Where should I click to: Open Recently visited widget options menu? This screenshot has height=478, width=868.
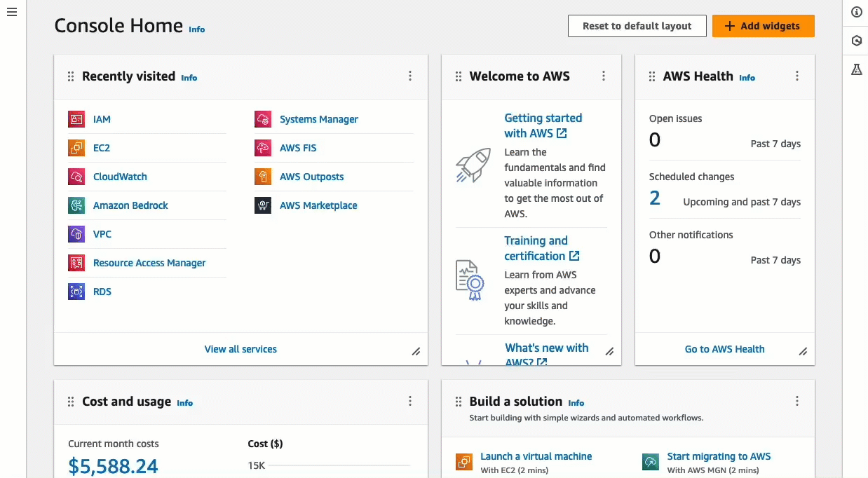410,76
